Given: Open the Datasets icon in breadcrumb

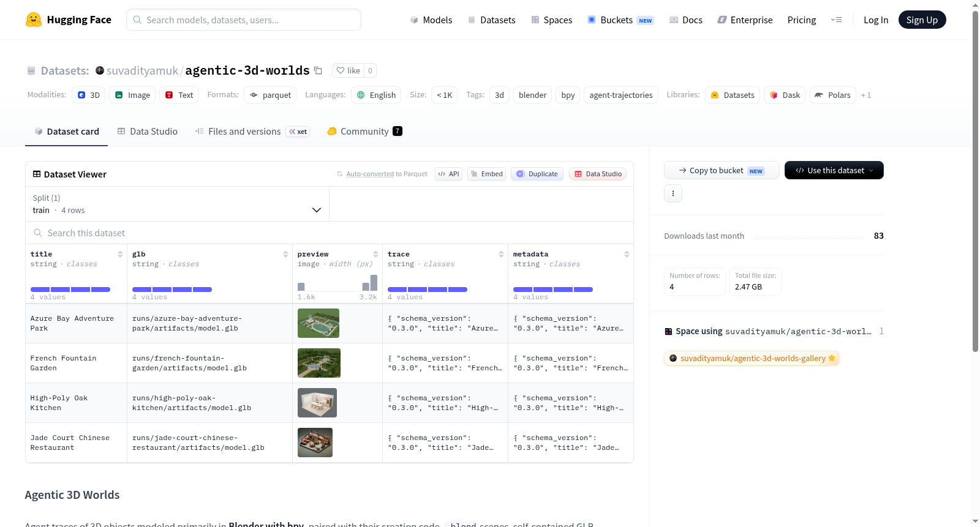Looking at the screenshot, I should 31,71.
